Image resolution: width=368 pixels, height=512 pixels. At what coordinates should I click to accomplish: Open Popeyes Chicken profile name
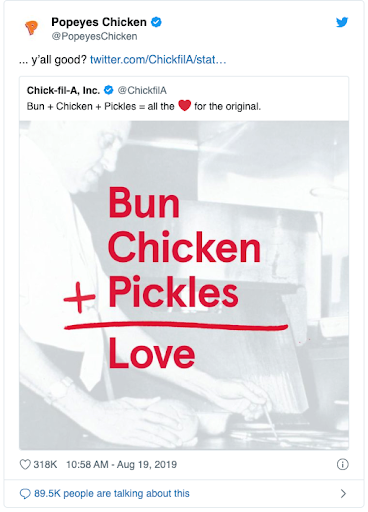(99, 22)
